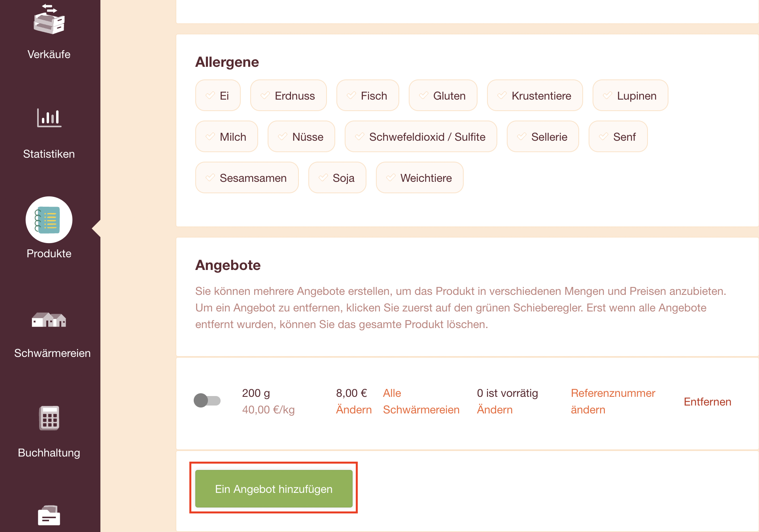
Task: Open the Schwärmereien houses icon
Action: [x=49, y=319]
